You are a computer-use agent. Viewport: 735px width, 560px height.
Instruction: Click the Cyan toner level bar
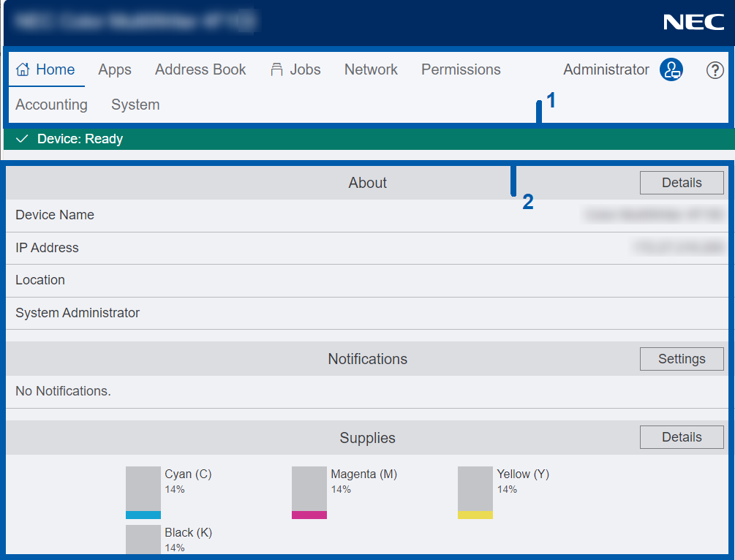tap(143, 493)
